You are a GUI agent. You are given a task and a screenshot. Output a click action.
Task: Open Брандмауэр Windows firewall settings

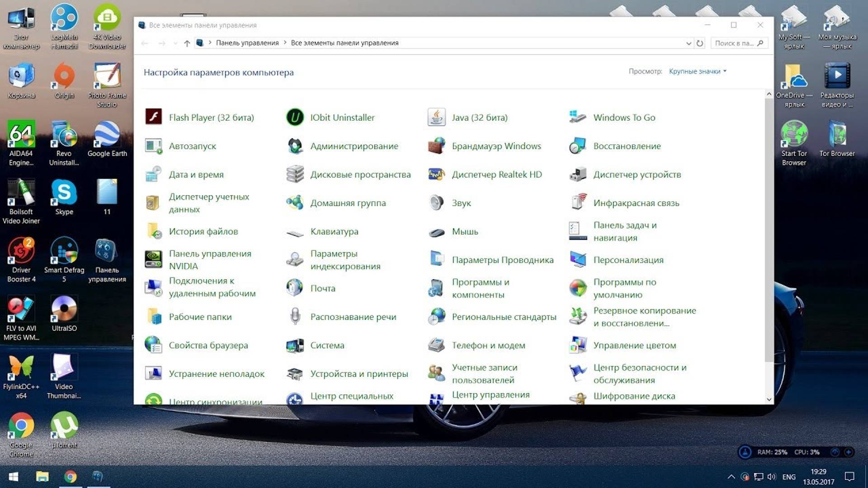(x=496, y=145)
